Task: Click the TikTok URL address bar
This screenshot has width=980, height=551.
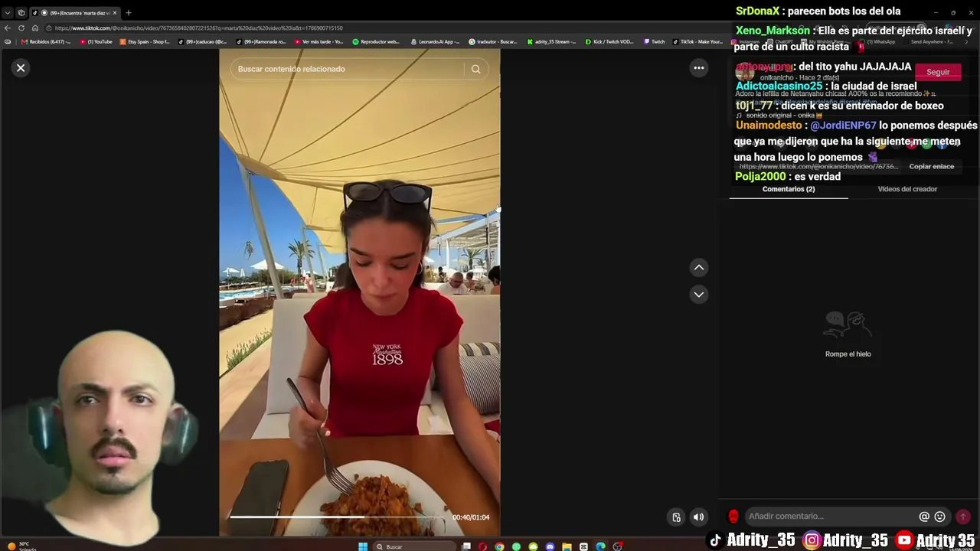Action: tap(383, 28)
